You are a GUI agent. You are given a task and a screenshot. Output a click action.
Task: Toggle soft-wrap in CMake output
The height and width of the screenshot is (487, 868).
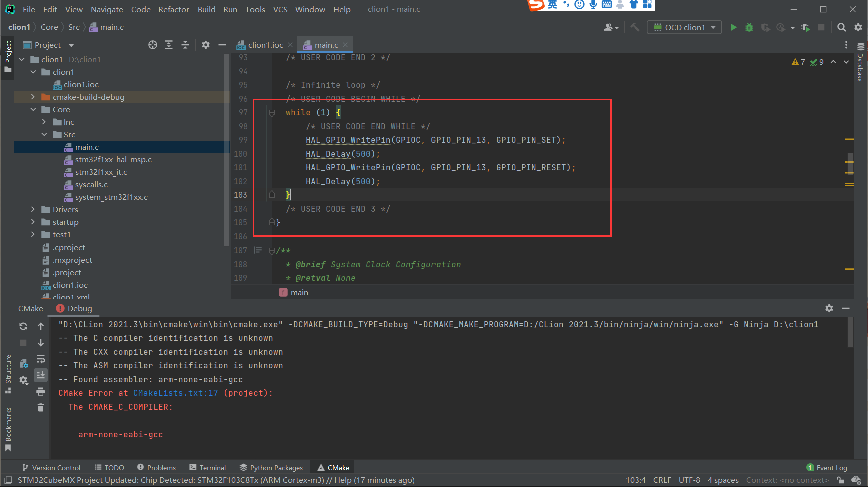[x=41, y=359]
